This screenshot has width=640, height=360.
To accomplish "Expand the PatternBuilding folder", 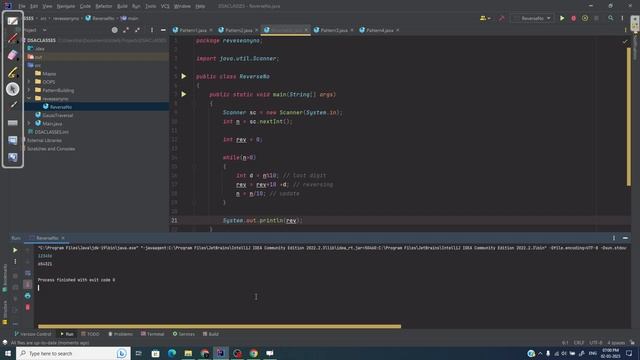I will [x=29, y=90].
